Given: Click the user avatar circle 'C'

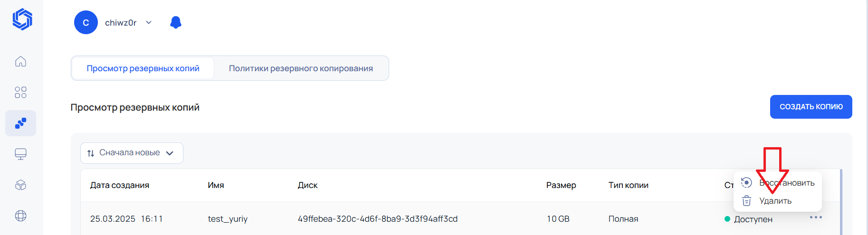Looking at the screenshot, I should [x=86, y=22].
